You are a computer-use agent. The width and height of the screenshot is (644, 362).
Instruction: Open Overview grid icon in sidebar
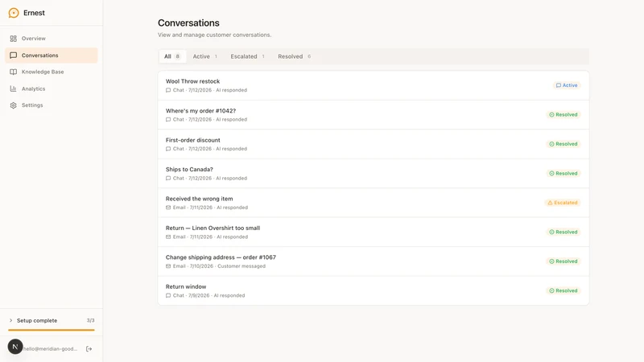pyautogui.click(x=13, y=39)
